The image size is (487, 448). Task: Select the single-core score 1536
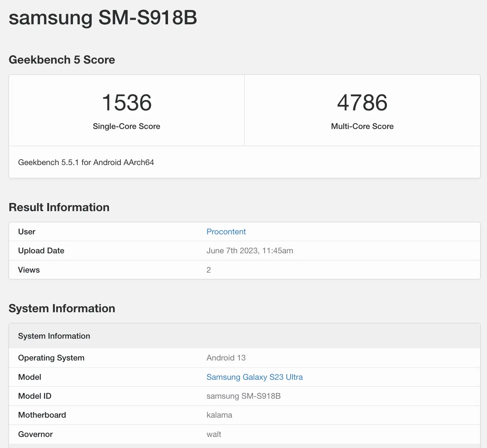click(x=127, y=103)
